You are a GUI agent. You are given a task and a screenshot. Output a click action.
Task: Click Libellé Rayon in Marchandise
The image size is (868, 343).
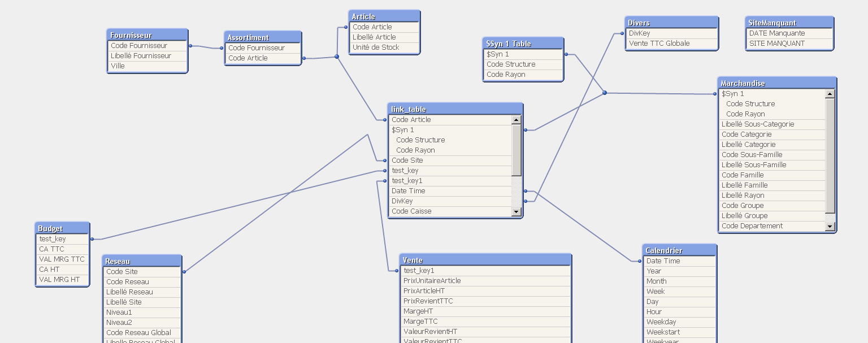(x=772, y=196)
